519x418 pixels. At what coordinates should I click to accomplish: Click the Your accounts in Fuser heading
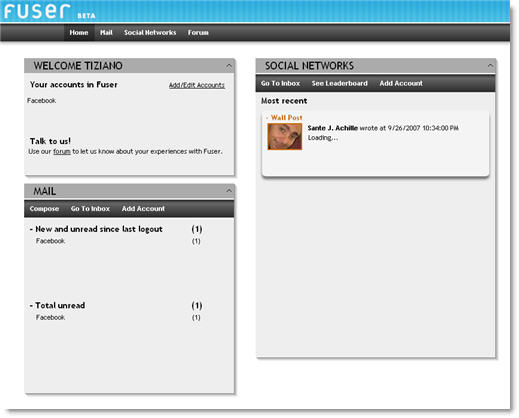point(74,85)
